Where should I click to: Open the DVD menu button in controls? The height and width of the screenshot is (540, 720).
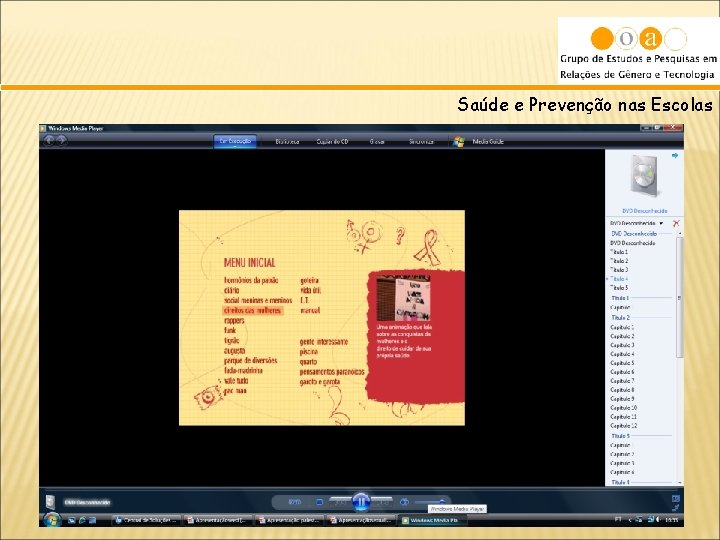[x=294, y=502]
